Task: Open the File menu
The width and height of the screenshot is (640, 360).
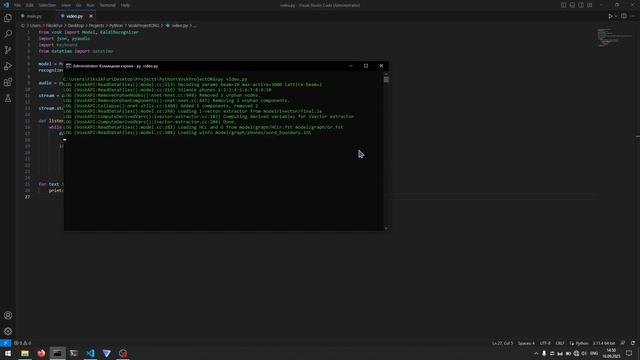Action: point(18,5)
